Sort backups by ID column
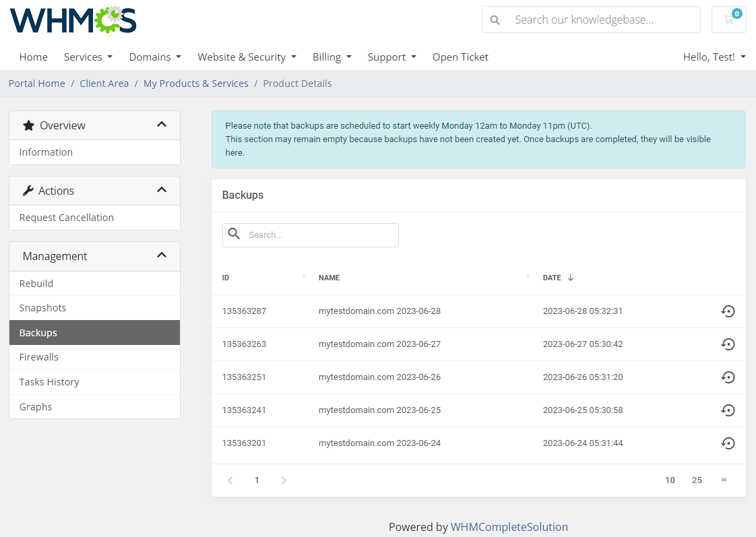 click(x=225, y=277)
